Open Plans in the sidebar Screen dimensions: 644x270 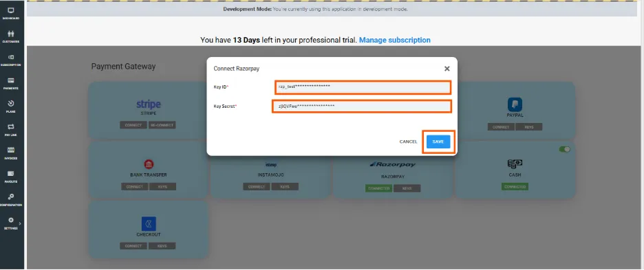coord(11,106)
